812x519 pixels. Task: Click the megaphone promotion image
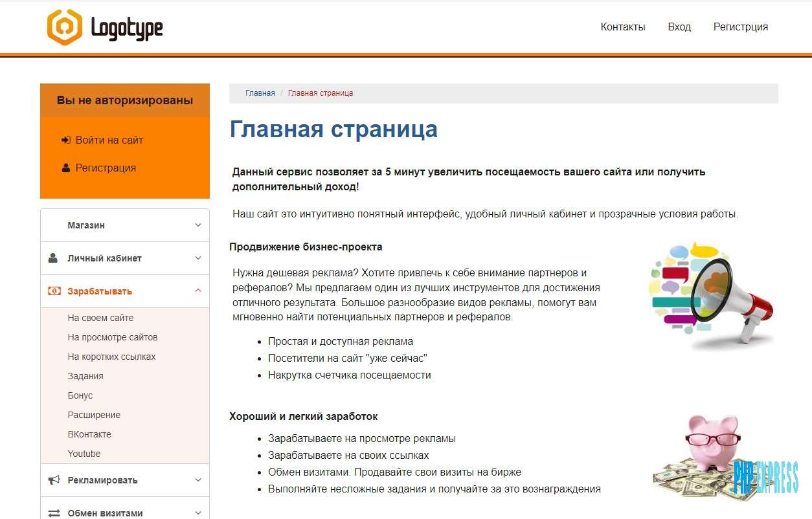coord(711,295)
